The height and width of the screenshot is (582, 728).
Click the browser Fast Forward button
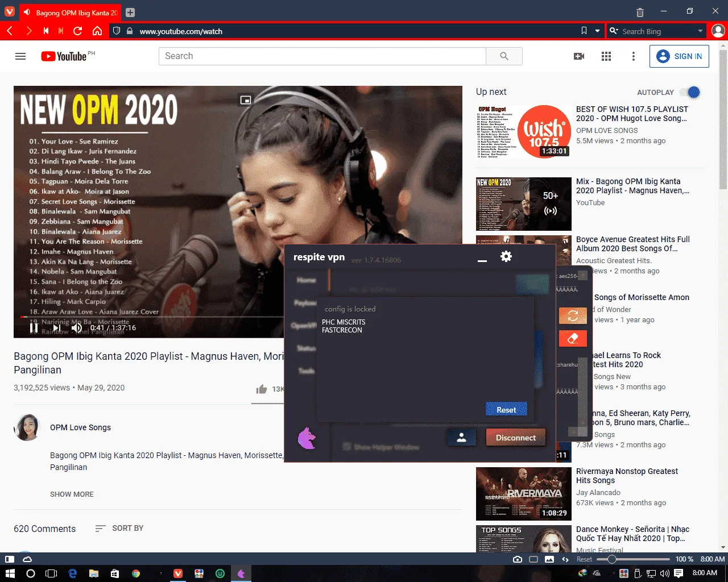point(61,31)
